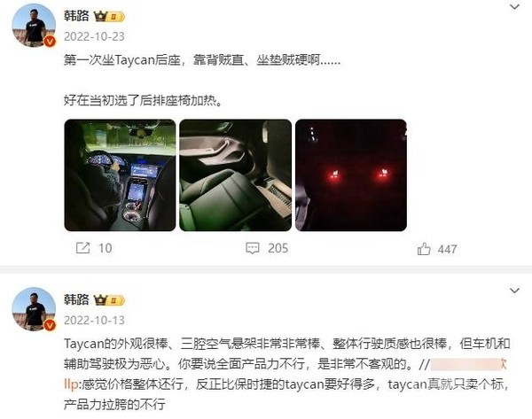Viewport: 532px width, 419px height.
Task: Like the first post with thumbs-up icon
Action: [x=424, y=249]
